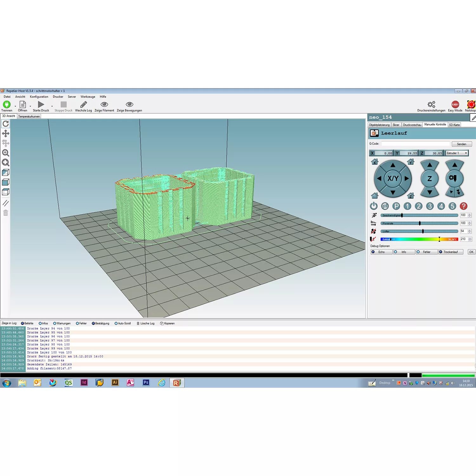Toggle parallel projection diagonal lines icon
Viewport: 476px width, 476px height.
point(6,203)
